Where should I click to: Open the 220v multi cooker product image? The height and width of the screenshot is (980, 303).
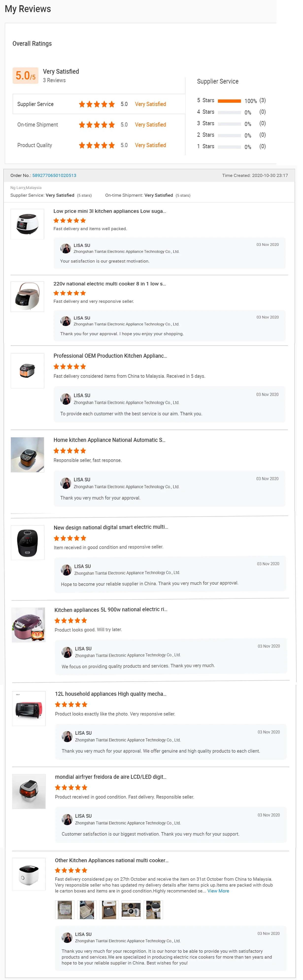[27, 296]
